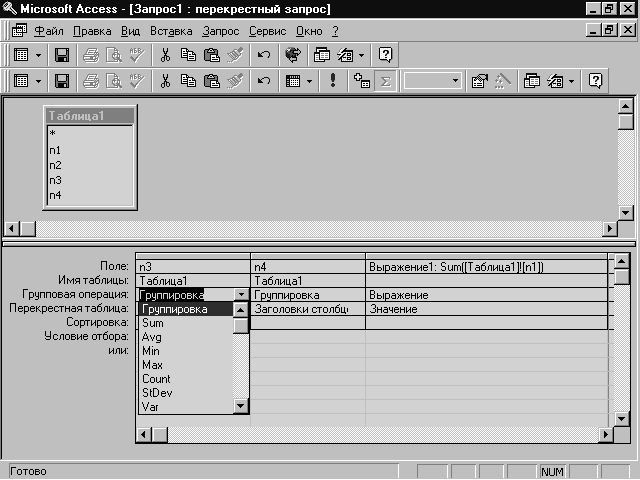Screen dimensions: 640x480
Task: Click the Выражение1: Sum field cell
Action: click(486, 267)
